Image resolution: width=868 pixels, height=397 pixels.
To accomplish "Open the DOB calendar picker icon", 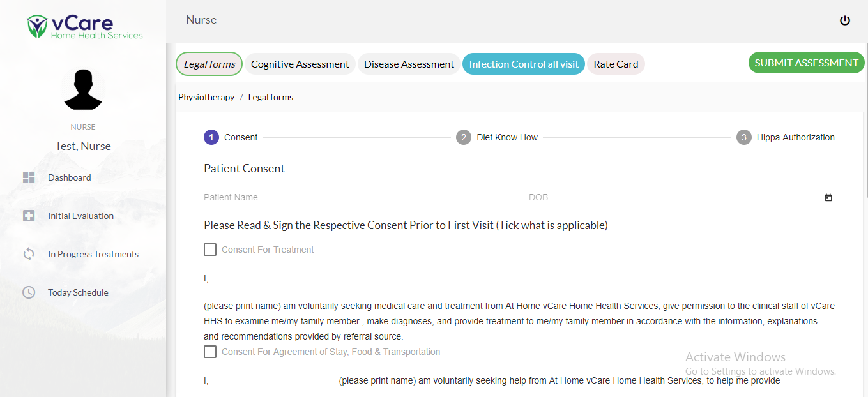I will pos(828,198).
